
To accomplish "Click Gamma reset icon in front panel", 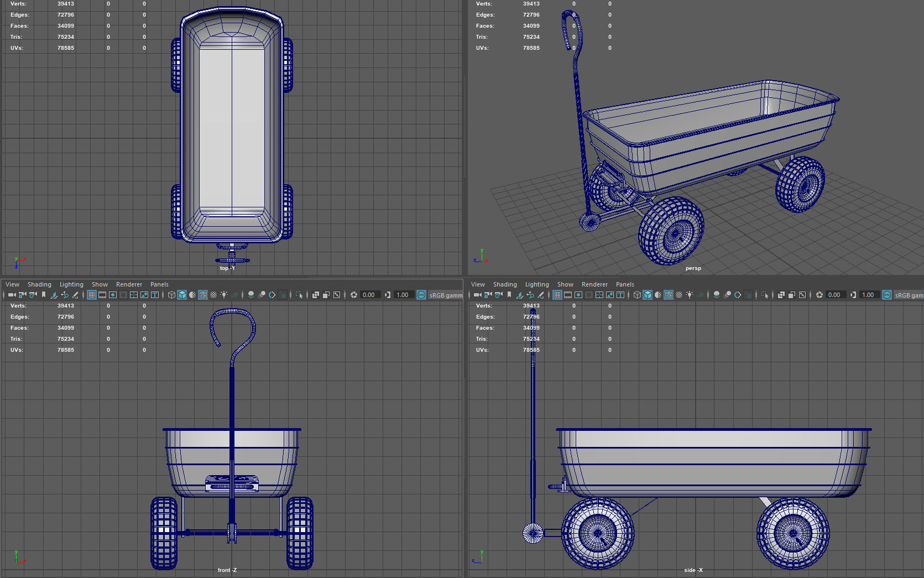I will click(x=388, y=295).
